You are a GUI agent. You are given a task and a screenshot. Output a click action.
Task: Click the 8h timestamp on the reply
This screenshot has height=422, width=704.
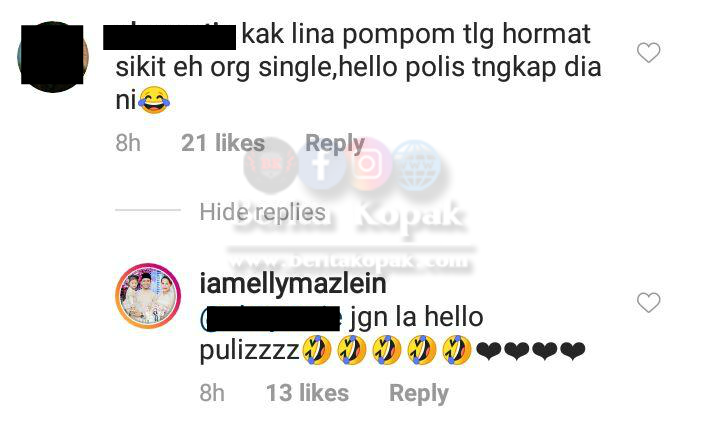tap(212, 394)
